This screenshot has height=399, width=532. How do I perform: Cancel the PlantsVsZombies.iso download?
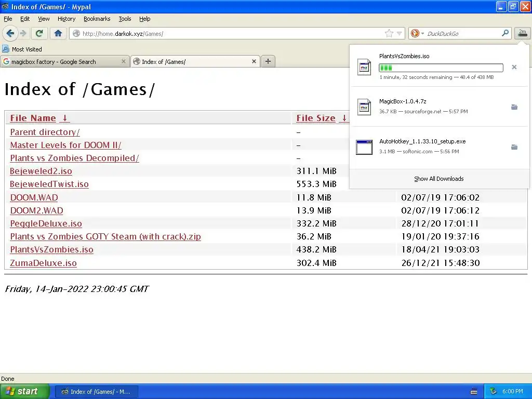point(514,67)
